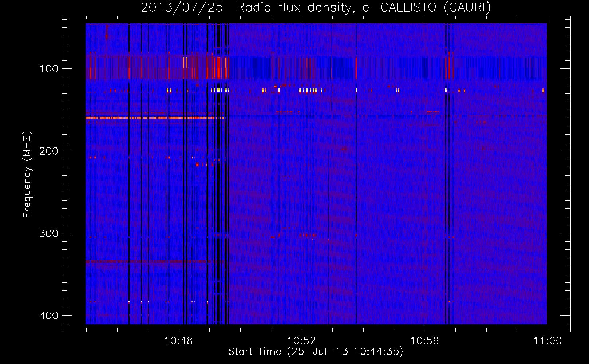Click the 'Frequency (MHZ)' axis label
The width and height of the screenshot is (589, 364).
[27, 174]
